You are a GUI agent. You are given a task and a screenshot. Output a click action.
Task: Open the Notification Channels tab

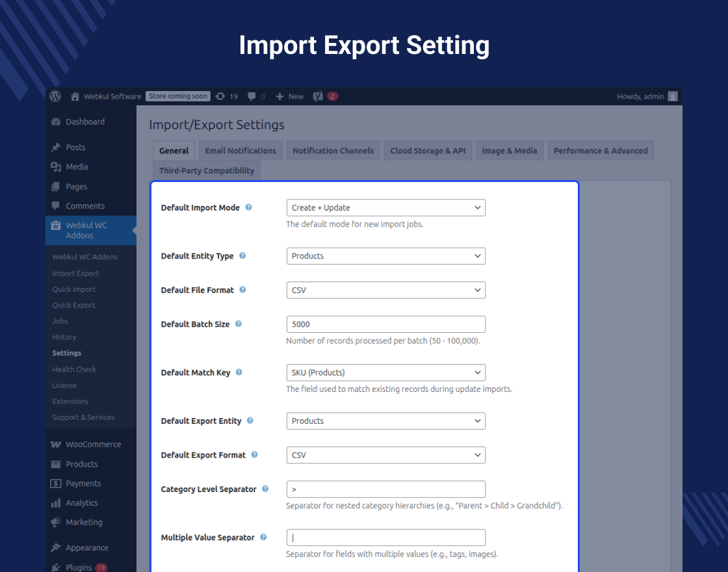pyautogui.click(x=333, y=150)
